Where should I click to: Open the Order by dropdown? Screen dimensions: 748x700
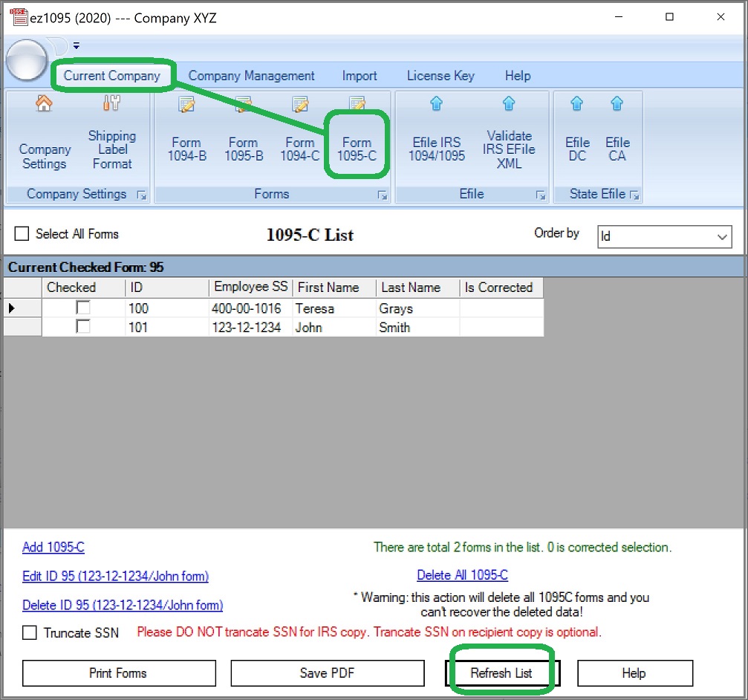(x=722, y=237)
